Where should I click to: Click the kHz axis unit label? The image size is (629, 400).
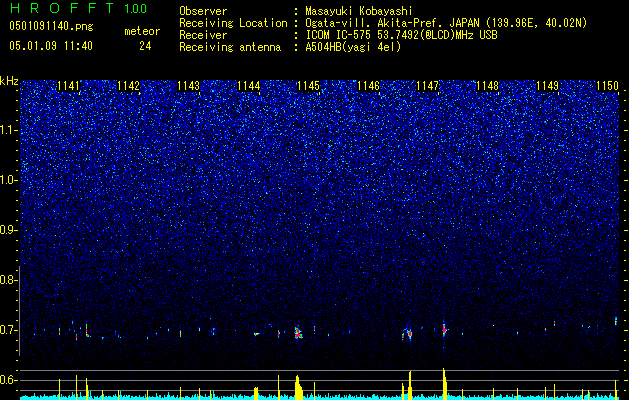9,81
